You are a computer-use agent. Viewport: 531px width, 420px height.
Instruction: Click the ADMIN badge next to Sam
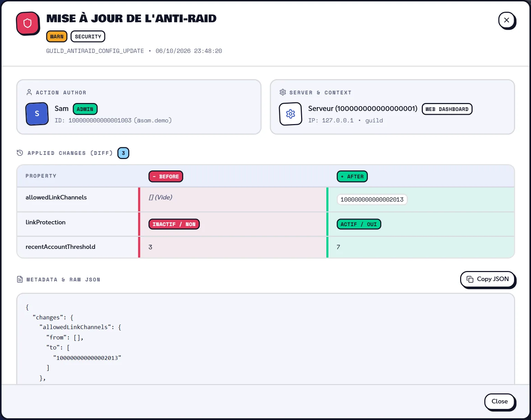pyautogui.click(x=85, y=109)
